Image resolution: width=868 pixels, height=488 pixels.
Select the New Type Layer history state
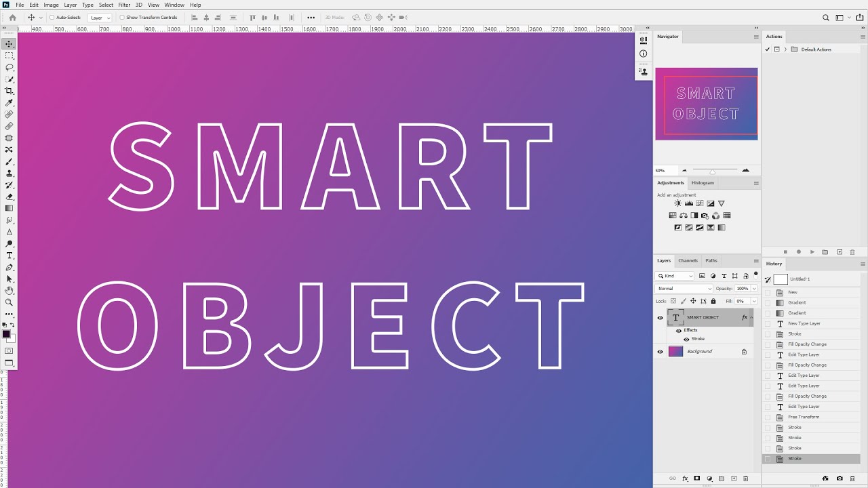click(812, 323)
